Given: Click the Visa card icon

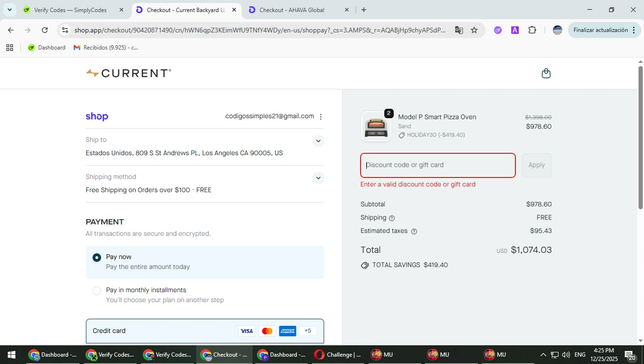Looking at the screenshot, I should pyautogui.click(x=246, y=331).
